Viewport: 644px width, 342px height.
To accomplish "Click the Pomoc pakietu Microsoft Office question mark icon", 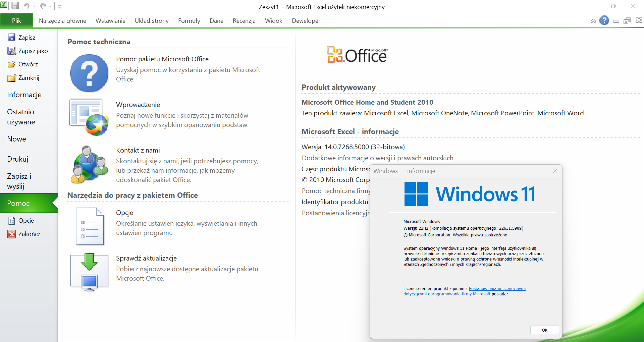I will click(x=89, y=73).
